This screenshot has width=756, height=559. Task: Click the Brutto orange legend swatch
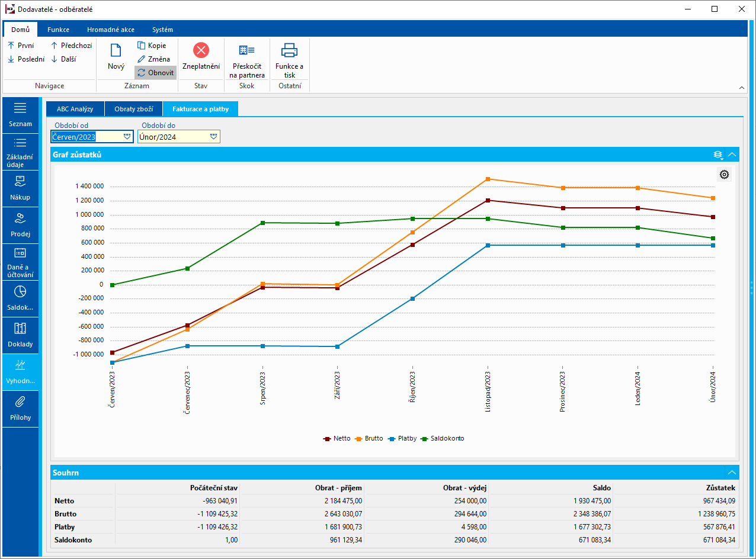359,439
